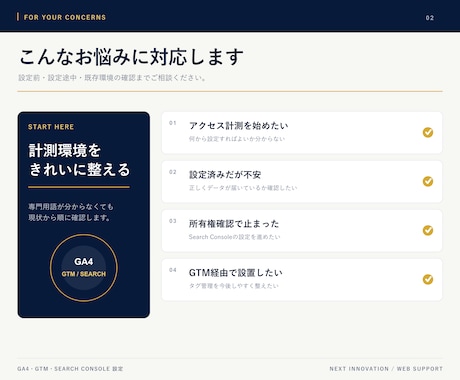Click the checkmark icon beside アクセス計測を始めたい
This screenshot has width=460, height=380.
(428, 132)
